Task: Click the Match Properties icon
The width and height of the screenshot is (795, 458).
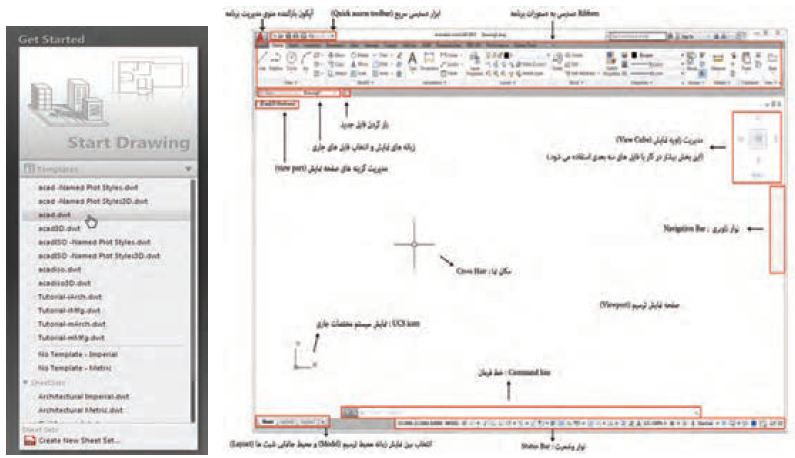Action: pyautogui.click(x=612, y=61)
